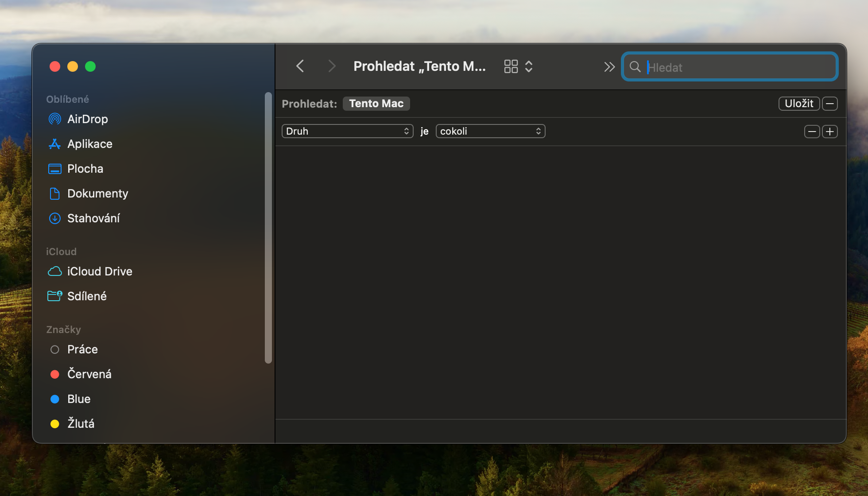This screenshot has height=496, width=868.
Task: Select the Plocha desktop item
Action: coord(85,169)
